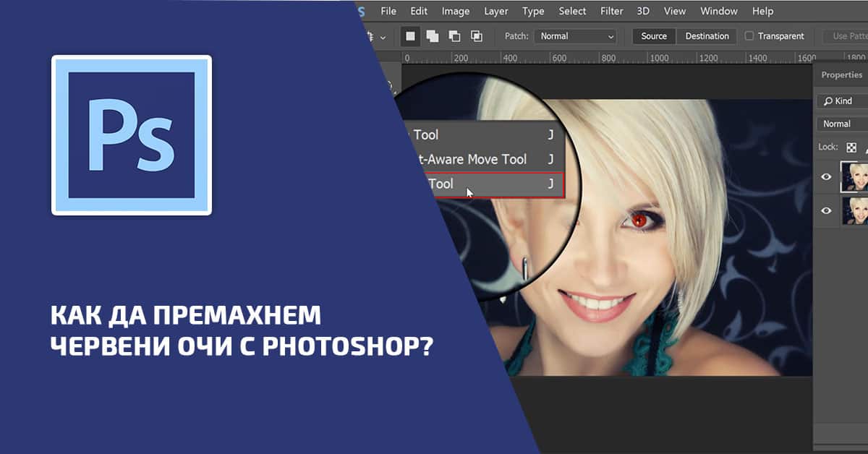Click the Destination button
The width and height of the screenshot is (868, 454).
pos(707,36)
